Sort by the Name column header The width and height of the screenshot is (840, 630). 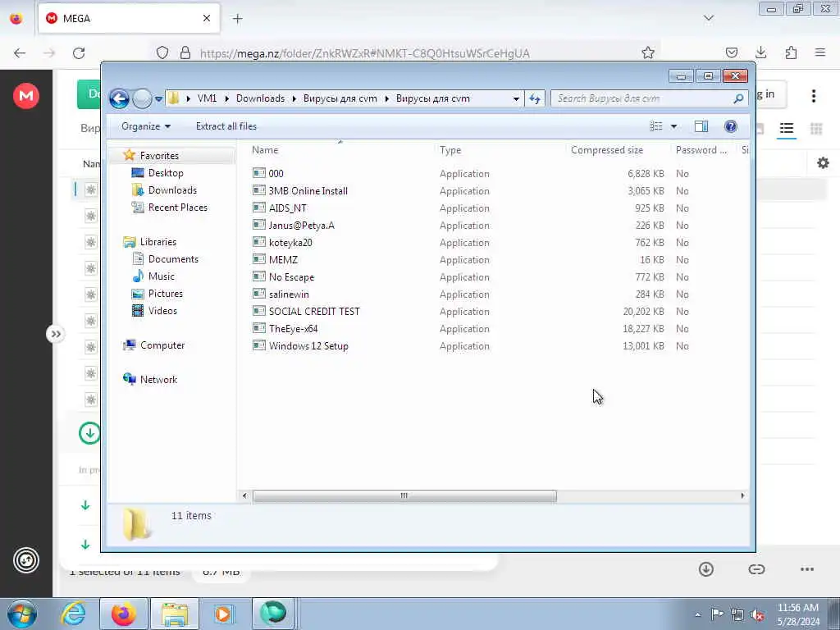tap(265, 150)
